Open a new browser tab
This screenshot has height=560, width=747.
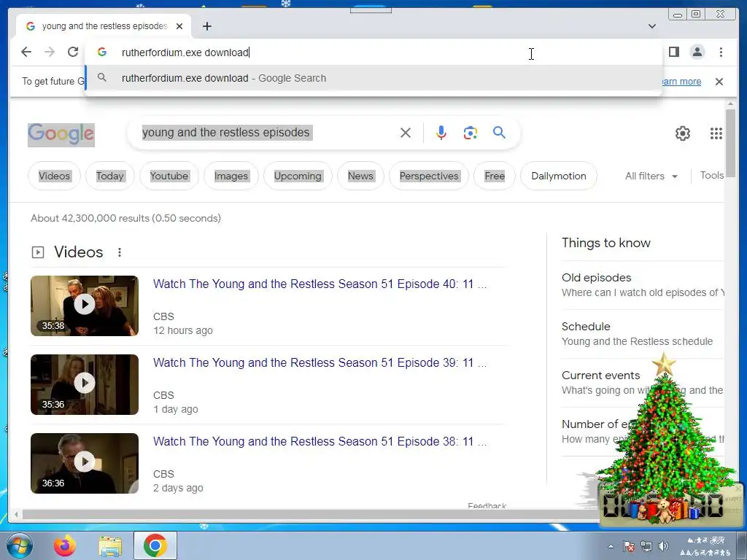tap(206, 26)
